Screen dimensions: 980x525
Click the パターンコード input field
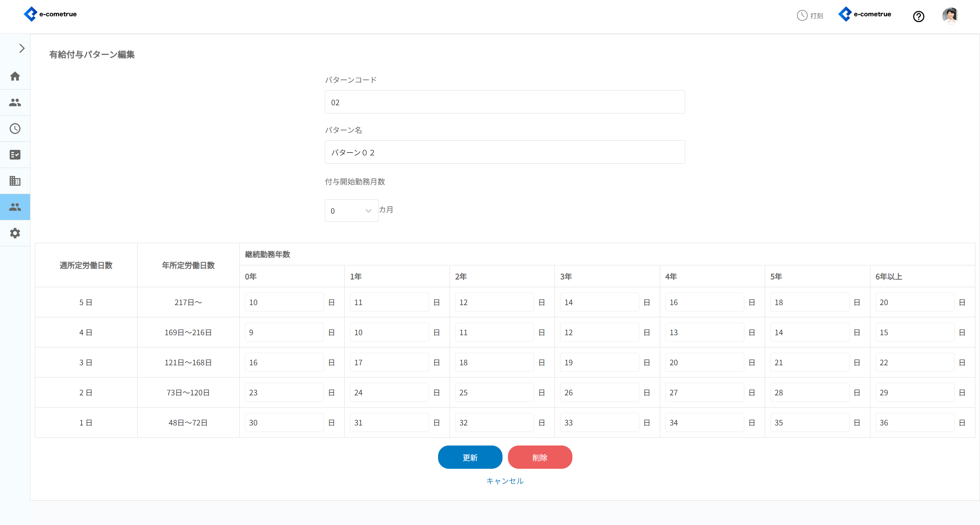(x=504, y=102)
